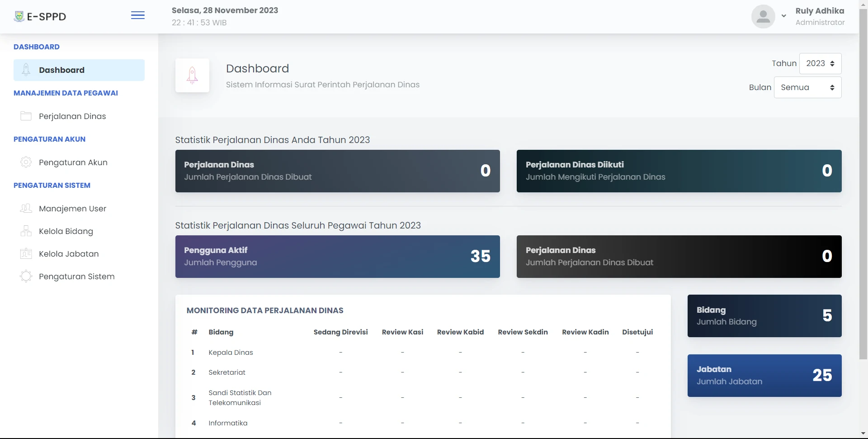Image resolution: width=868 pixels, height=439 pixels.
Task: Click the user avatar profile picture
Action: 763,17
